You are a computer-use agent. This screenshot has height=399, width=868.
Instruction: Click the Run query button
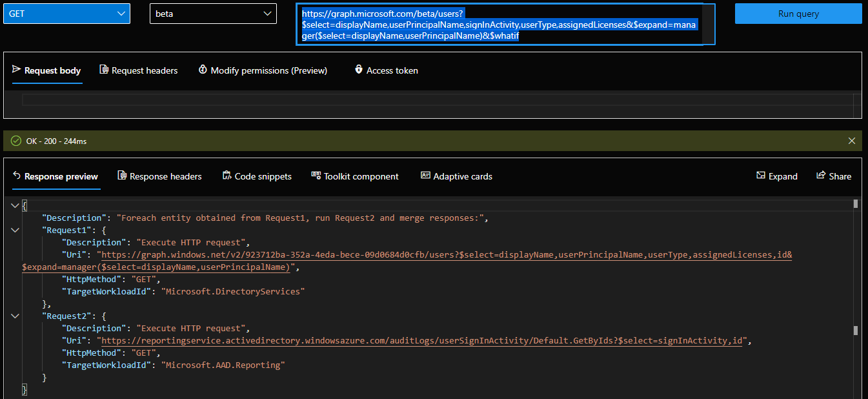798,13
